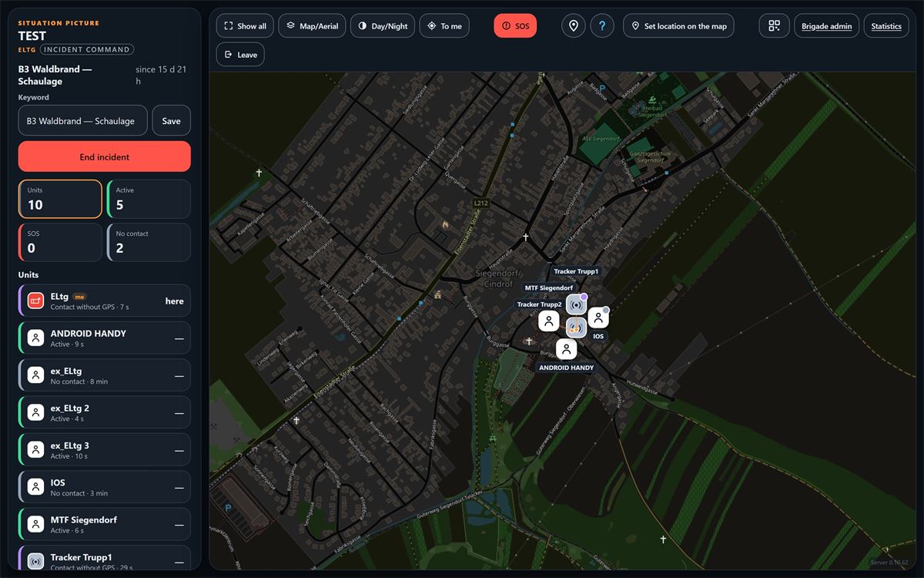Click the ex_ELtg 3 unit icon
Viewport: 924px width, 578px height.
click(35, 449)
